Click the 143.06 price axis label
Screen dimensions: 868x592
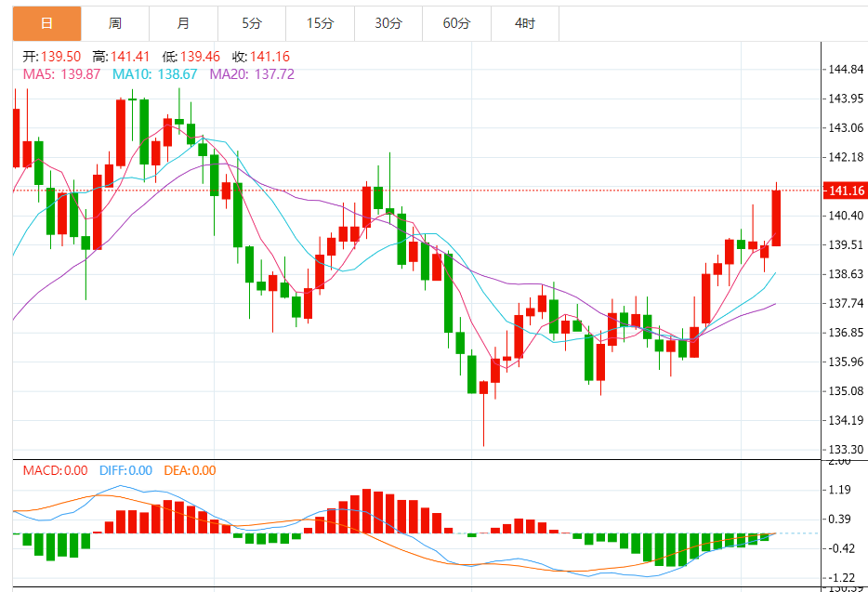click(846, 128)
